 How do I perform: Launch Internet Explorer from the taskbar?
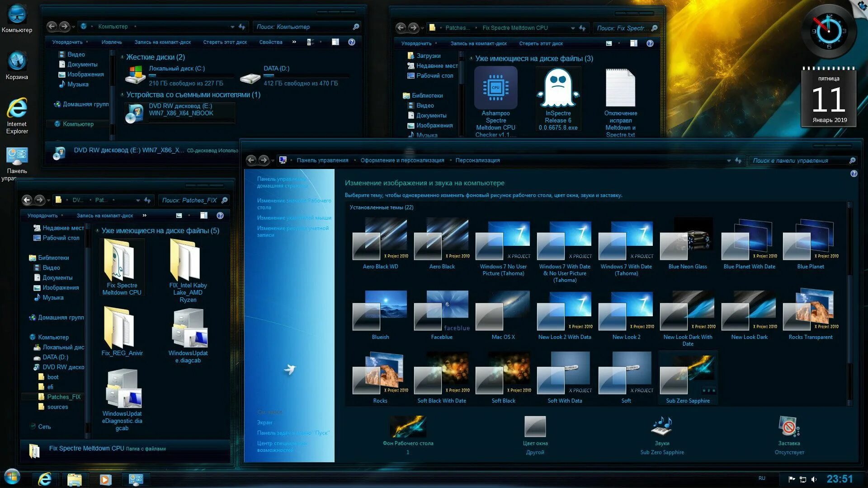coord(45,479)
